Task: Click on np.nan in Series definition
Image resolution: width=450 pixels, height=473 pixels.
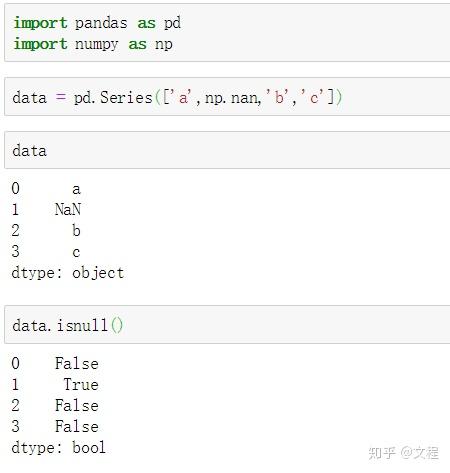Action: coord(233,98)
